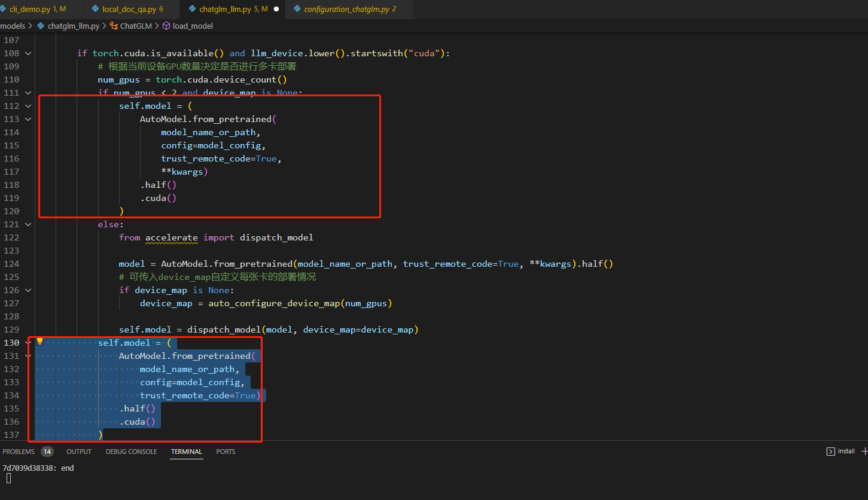Click 'config=model_config,' on line 115
The height and width of the screenshot is (500, 868).
213,145
